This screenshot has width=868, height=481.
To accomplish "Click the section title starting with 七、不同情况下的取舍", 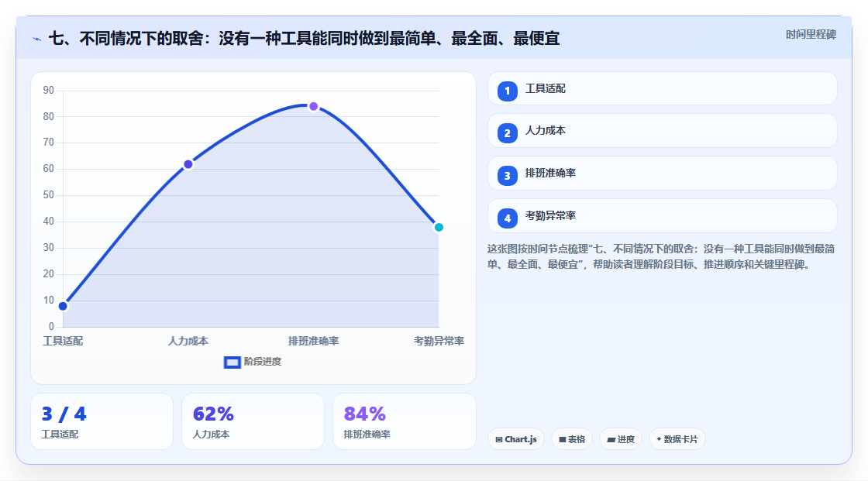I will tap(305, 39).
